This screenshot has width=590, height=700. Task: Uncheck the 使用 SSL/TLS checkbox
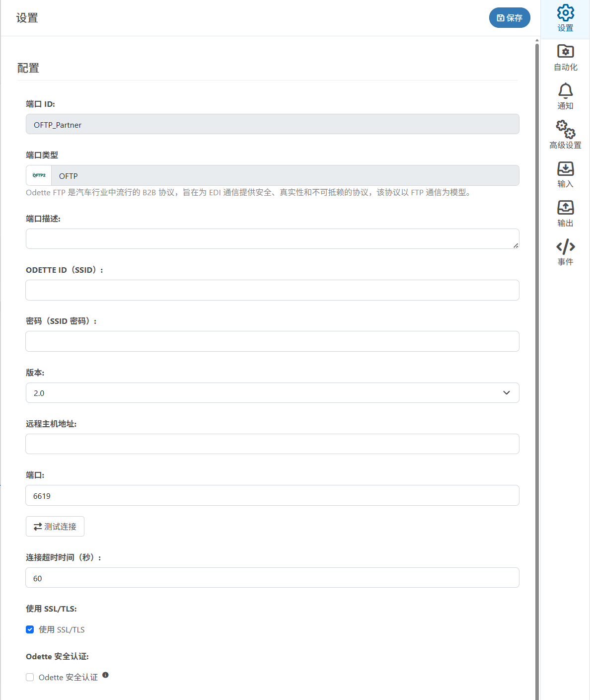(30, 629)
